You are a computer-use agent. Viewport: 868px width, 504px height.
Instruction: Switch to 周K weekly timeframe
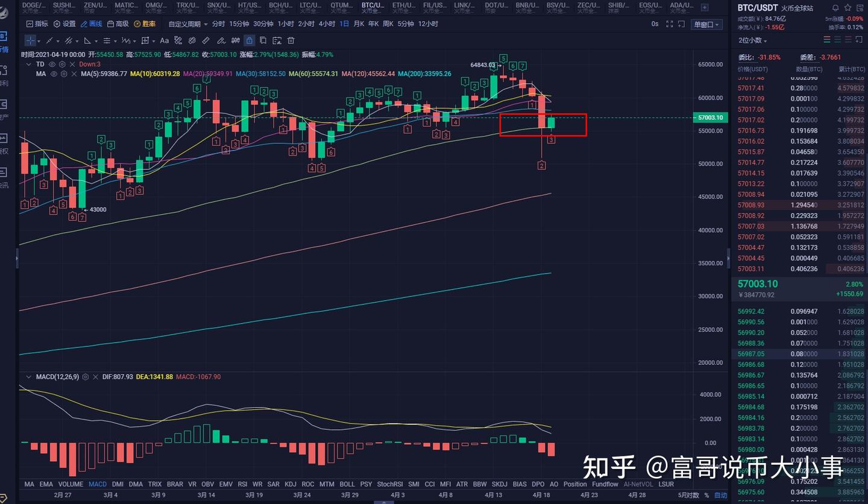pyautogui.click(x=388, y=24)
